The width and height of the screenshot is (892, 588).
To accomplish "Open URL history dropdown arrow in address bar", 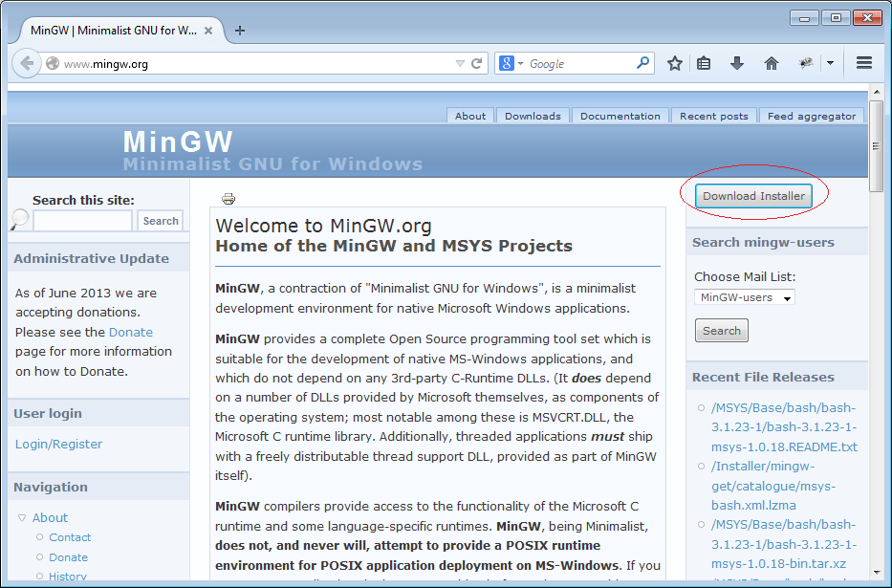I will [460, 64].
